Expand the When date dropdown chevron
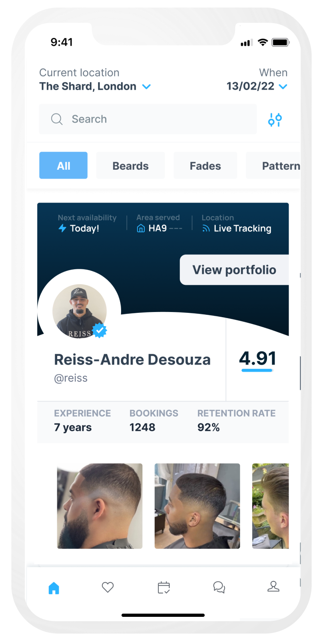Image resolution: width=323 pixels, height=644 pixels. [x=283, y=87]
